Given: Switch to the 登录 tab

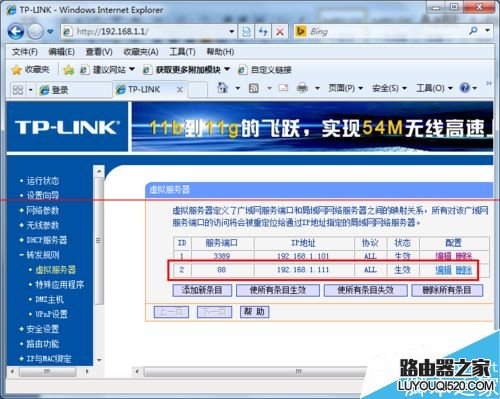Looking at the screenshot, I should [73, 90].
